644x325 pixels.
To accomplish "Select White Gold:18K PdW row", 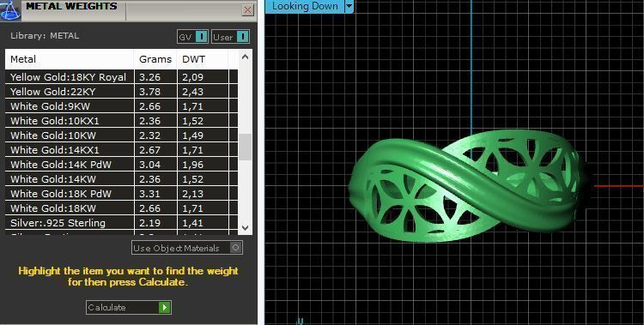I will point(122,194).
